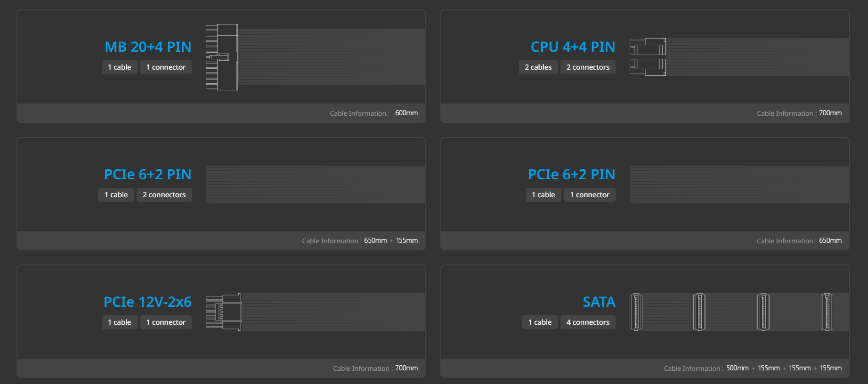Click '2 connectors' badge under left PCIe 6+2
Screen dimensions: 868x384
[164, 195]
